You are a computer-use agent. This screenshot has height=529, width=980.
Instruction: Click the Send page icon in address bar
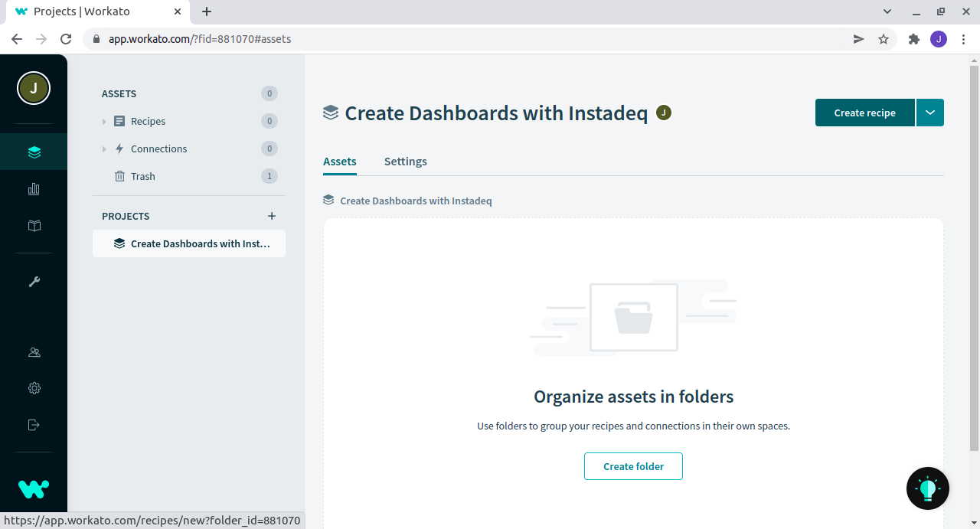pos(859,39)
